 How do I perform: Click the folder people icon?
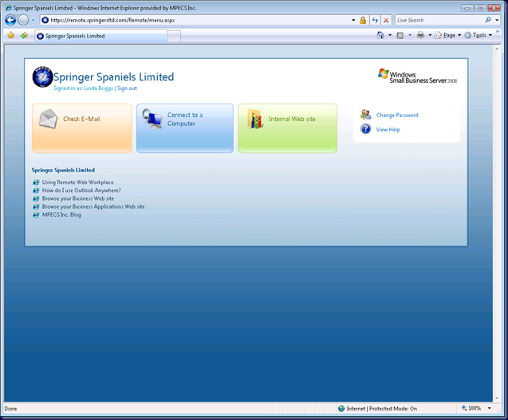pyautogui.click(x=254, y=119)
